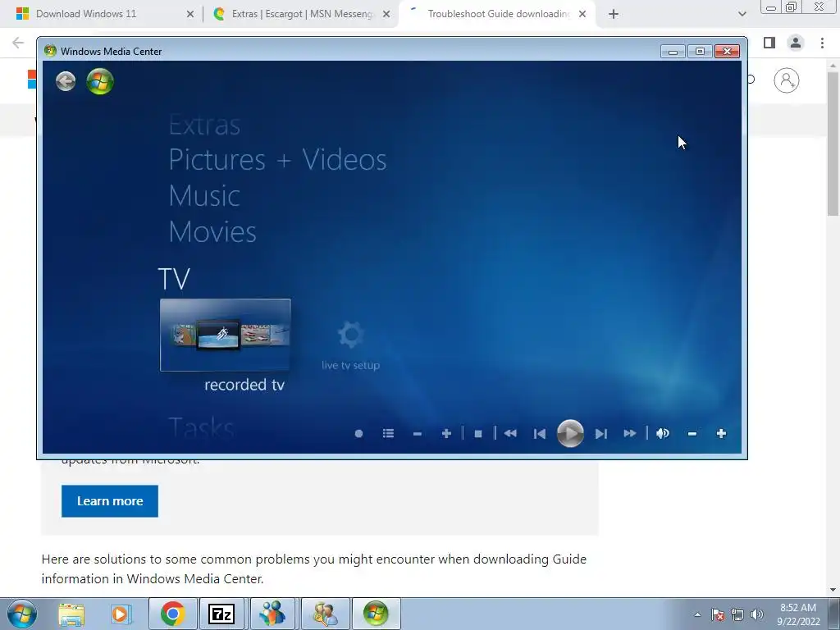Launch Windows Media Player from taskbar

click(x=121, y=614)
